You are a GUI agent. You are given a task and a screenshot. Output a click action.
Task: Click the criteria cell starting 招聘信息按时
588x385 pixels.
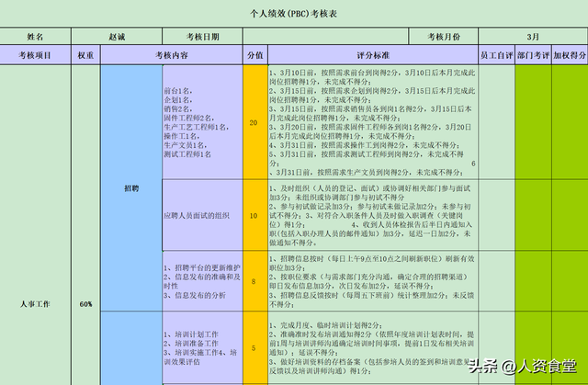tap(373, 281)
